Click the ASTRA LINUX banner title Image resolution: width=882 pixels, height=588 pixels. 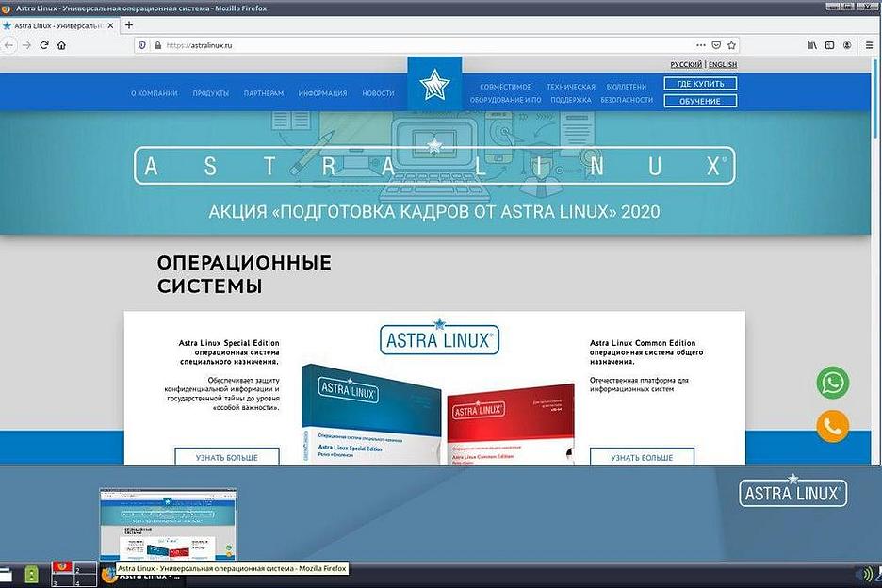pos(434,166)
